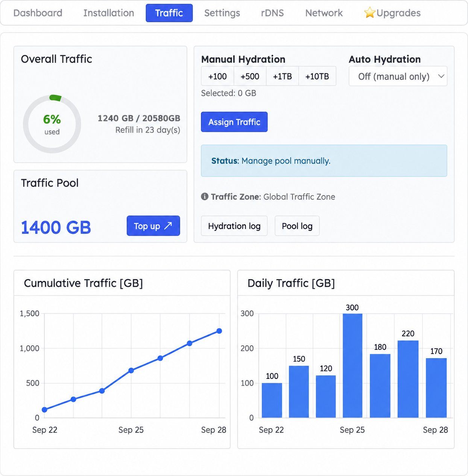The image size is (468, 476).
Task: Select the Traffic tab
Action: [169, 13]
